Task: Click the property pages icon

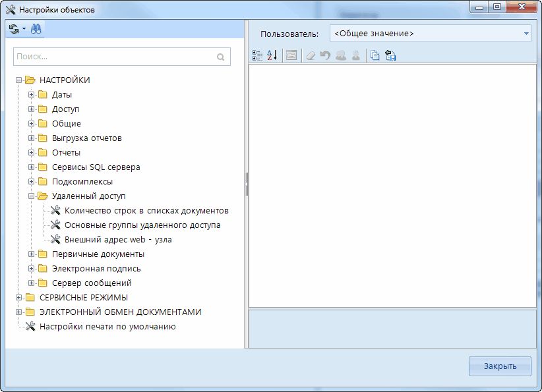Action: click(x=291, y=56)
